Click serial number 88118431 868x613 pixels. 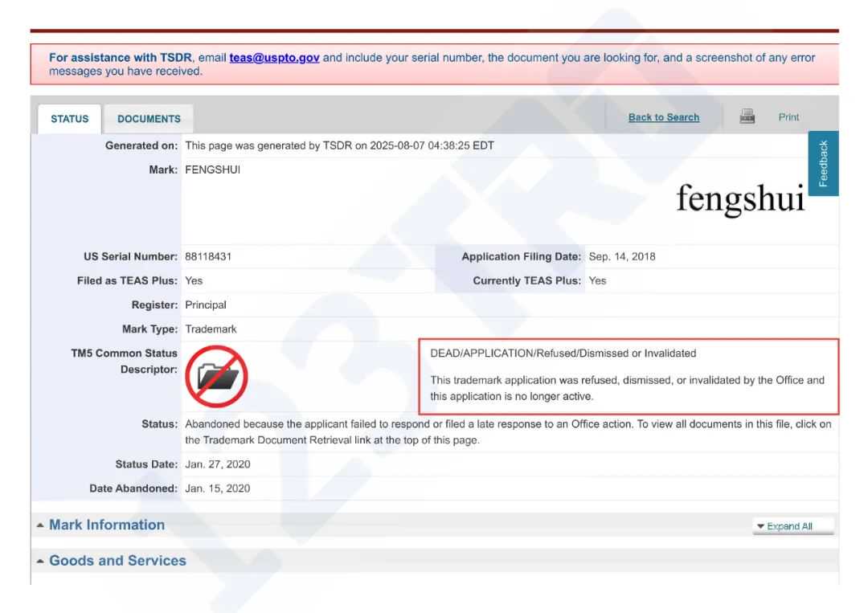tap(208, 257)
